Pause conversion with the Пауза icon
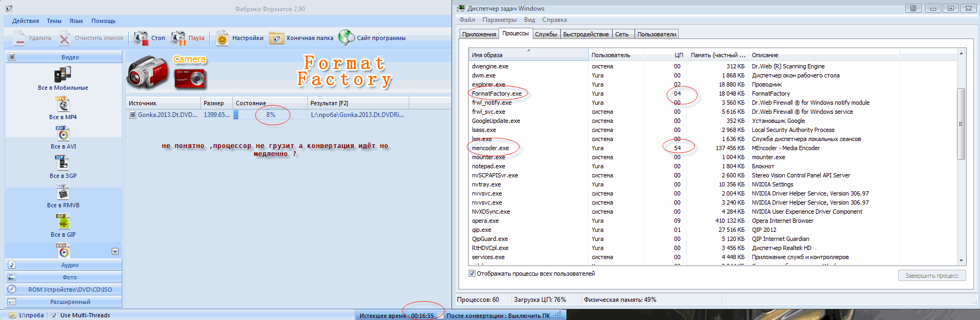 (x=178, y=38)
